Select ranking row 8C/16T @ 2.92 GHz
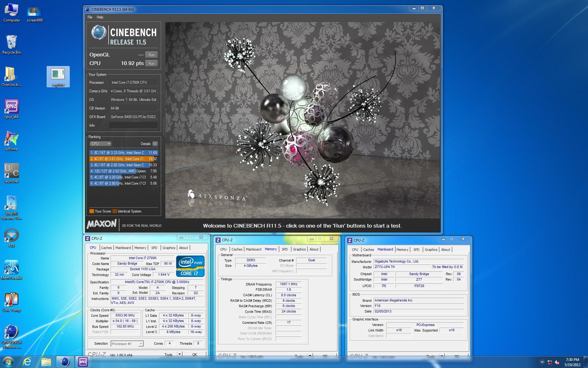 [123, 165]
